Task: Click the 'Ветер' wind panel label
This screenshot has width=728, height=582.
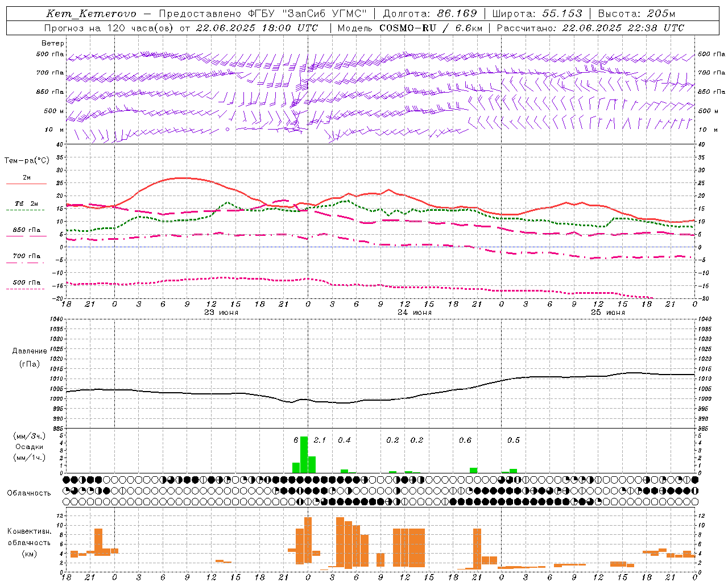Action: click(53, 43)
